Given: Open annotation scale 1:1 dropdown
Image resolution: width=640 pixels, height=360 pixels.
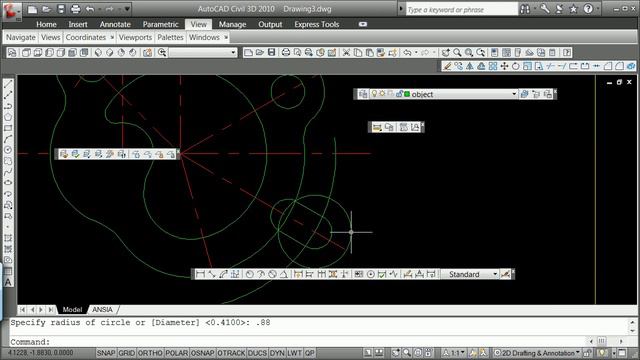Looking at the screenshot, I should [462, 353].
